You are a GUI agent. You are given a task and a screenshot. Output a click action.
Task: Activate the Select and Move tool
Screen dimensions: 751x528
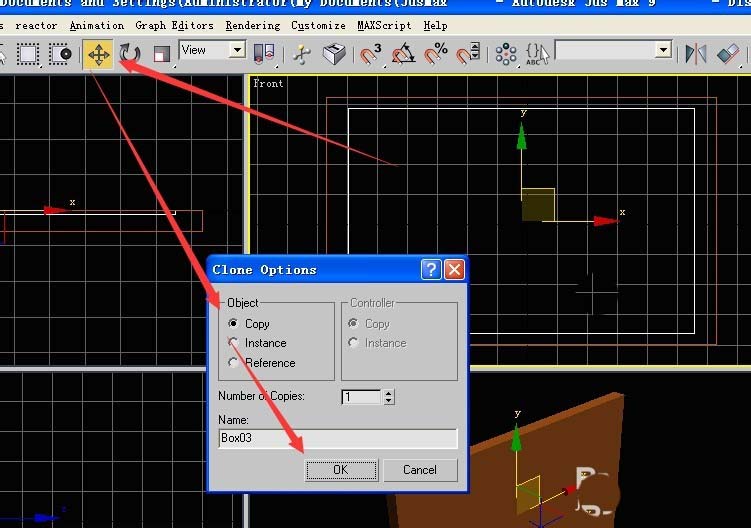pos(98,54)
